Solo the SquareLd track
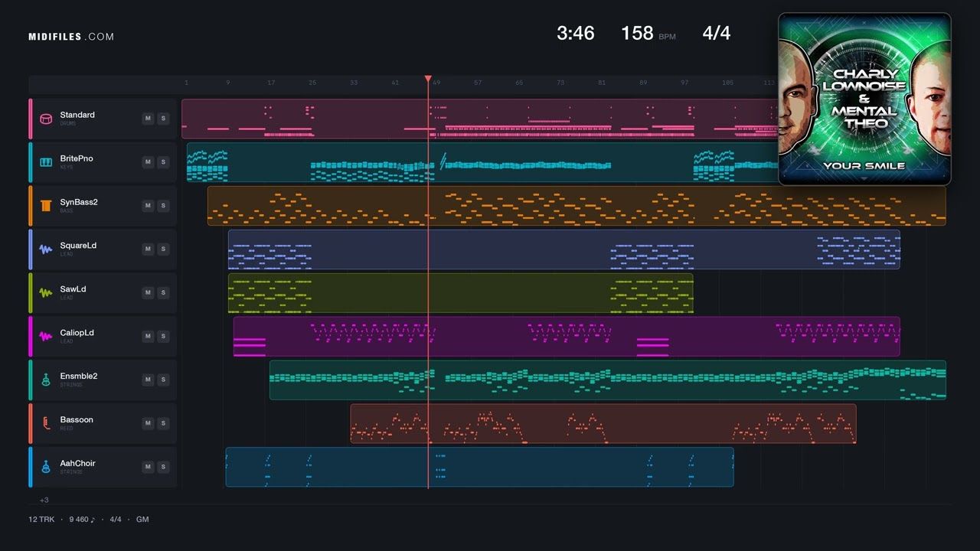Image resolution: width=980 pixels, height=551 pixels. pos(163,249)
